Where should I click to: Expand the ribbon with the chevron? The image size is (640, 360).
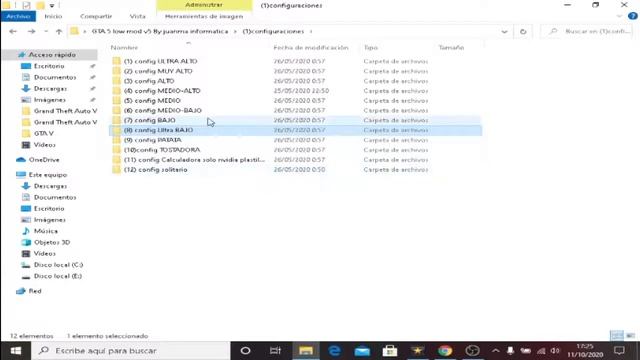(x=620, y=16)
